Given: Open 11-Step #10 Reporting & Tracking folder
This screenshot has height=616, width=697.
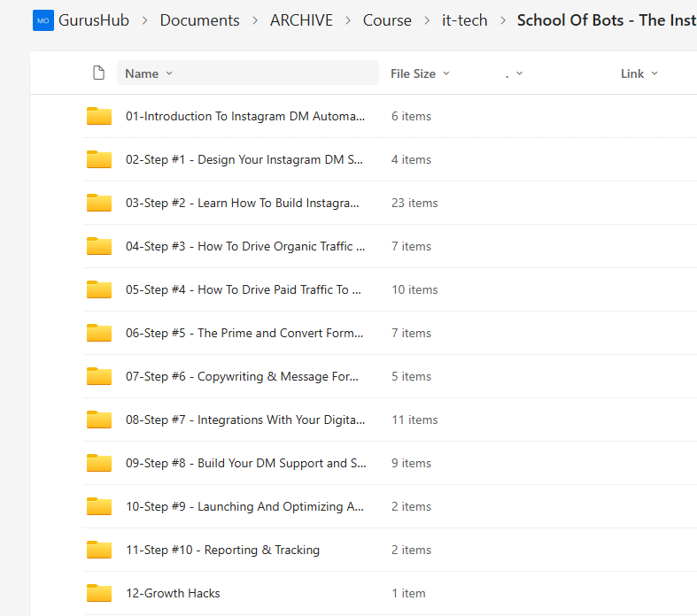Looking at the screenshot, I should pos(222,550).
